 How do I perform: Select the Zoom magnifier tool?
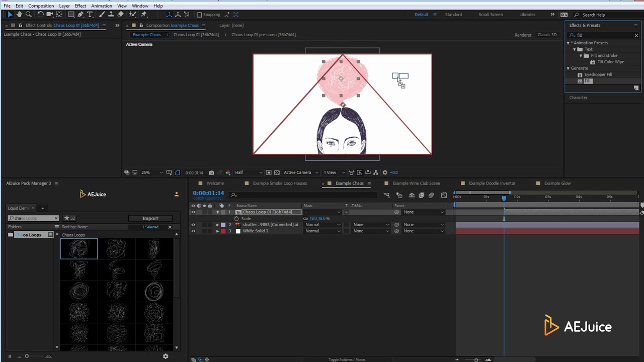(29, 15)
